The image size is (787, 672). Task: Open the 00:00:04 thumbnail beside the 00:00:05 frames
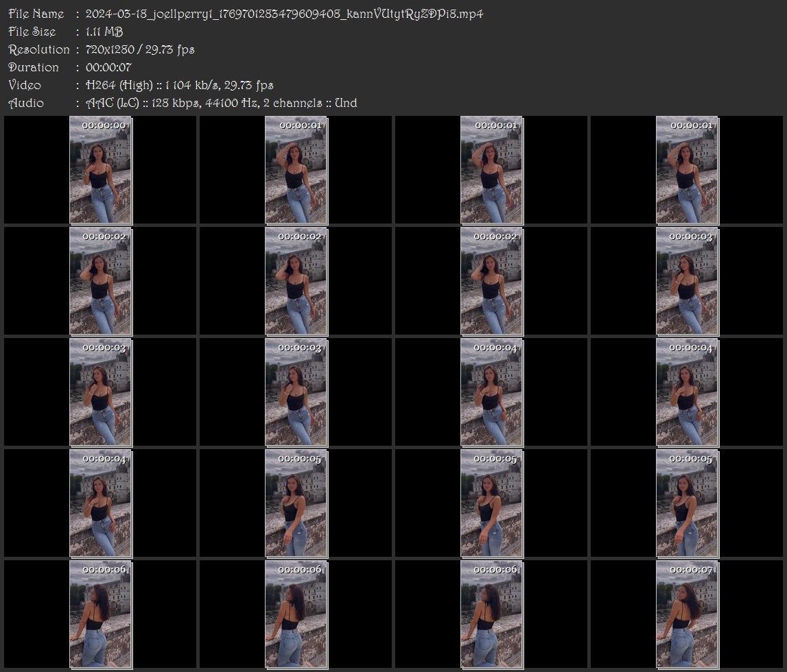point(100,503)
